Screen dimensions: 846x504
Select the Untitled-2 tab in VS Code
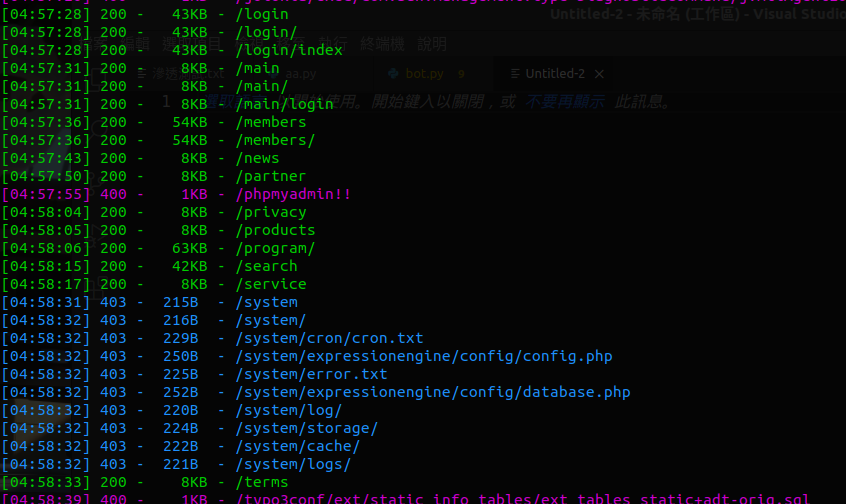coord(555,74)
